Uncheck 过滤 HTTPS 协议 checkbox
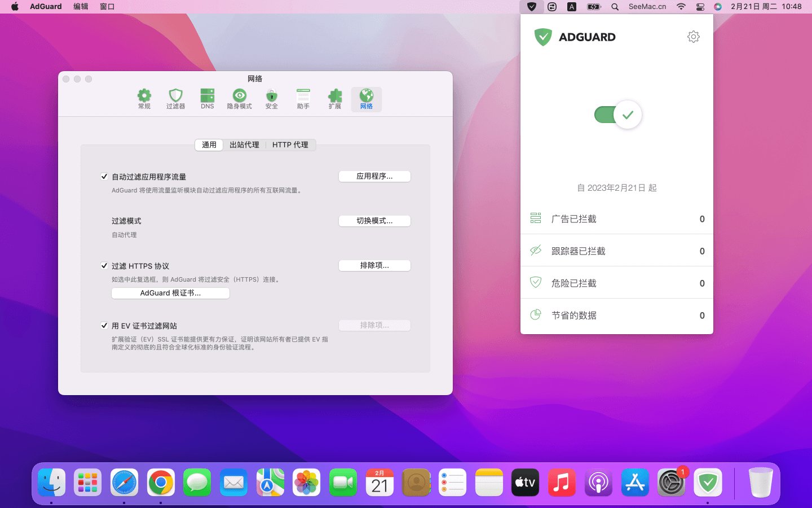 [x=104, y=266]
